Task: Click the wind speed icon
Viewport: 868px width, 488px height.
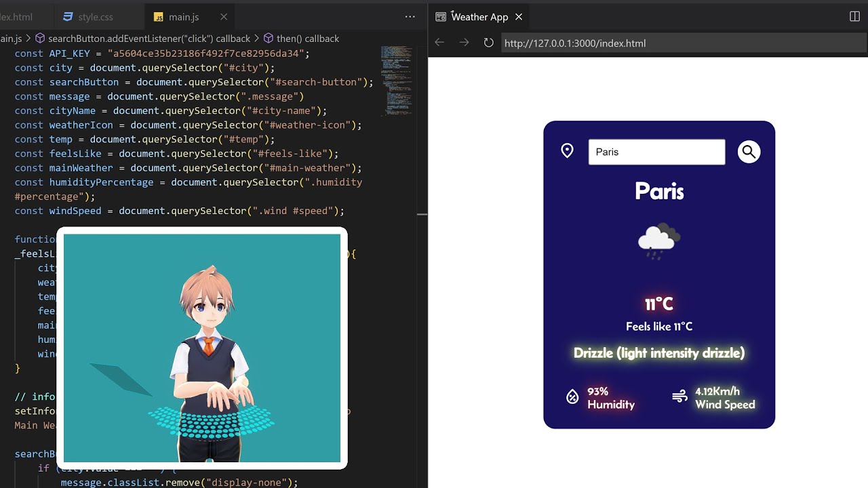Action: pos(679,396)
